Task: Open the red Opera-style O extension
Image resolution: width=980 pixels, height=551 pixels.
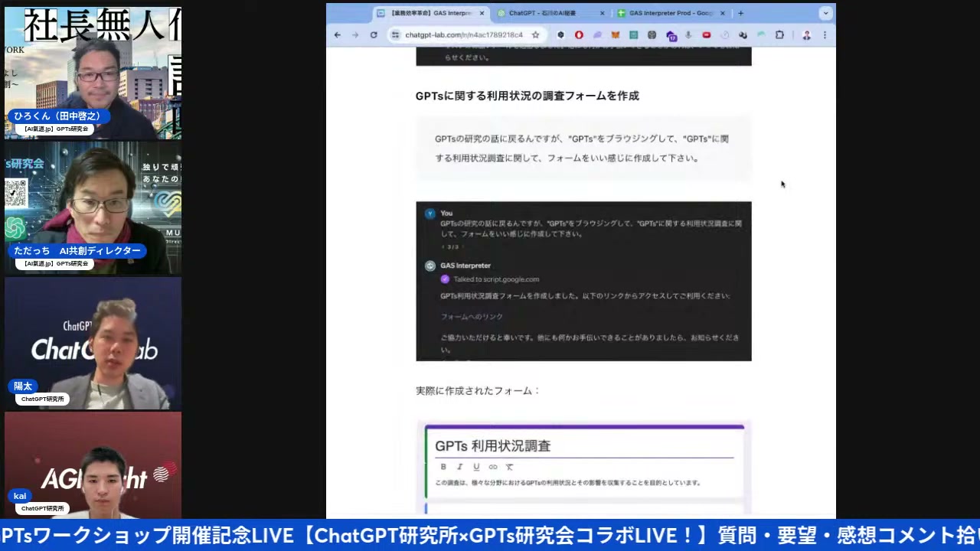Action: [579, 35]
